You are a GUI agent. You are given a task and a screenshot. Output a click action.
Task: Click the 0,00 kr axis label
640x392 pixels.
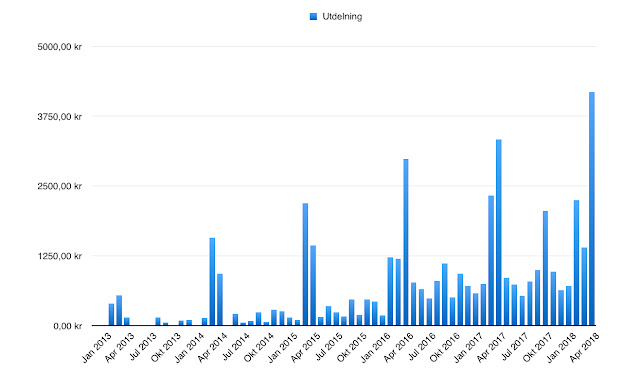tap(68, 326)
